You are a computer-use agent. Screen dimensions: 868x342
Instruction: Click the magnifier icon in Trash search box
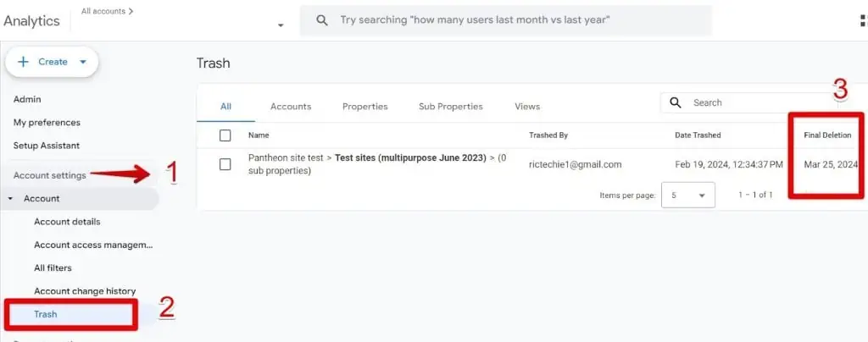pyautogui.click(x=676, y=102)
